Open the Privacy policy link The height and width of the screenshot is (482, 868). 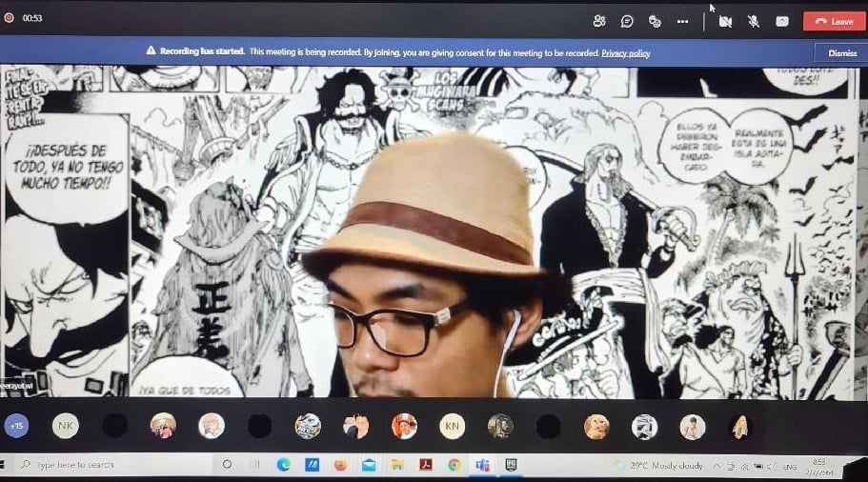pos(626,53)
